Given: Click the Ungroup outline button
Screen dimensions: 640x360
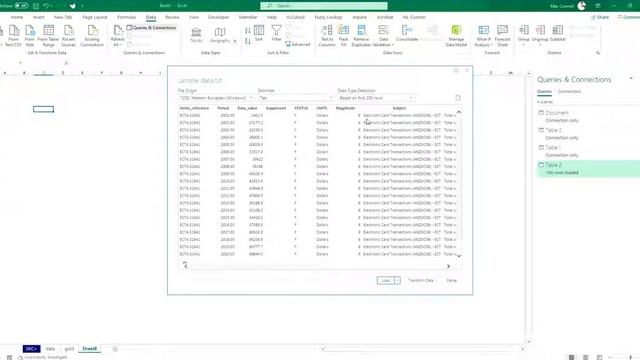Looking at the screenshot, I should point(540,34).
